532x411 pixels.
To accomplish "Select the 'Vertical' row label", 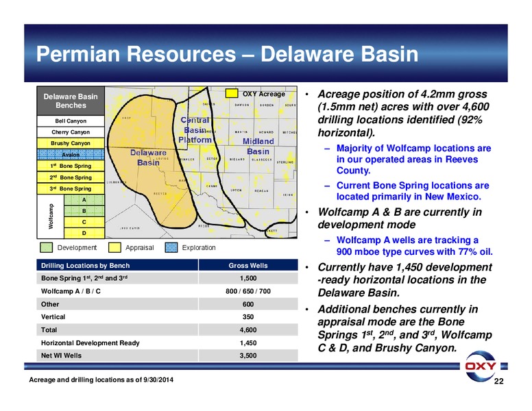I will (x=53, y=317).
